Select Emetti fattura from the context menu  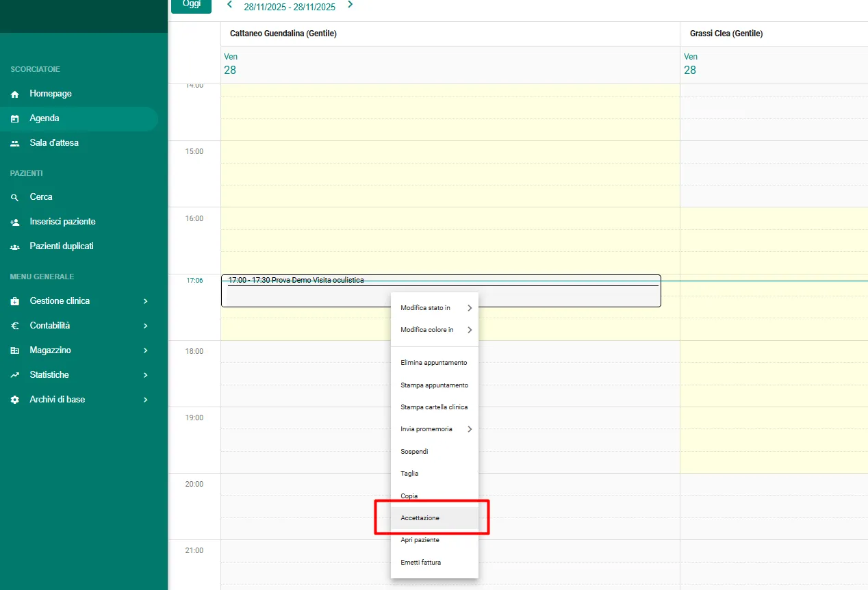(x=420, y=563)
